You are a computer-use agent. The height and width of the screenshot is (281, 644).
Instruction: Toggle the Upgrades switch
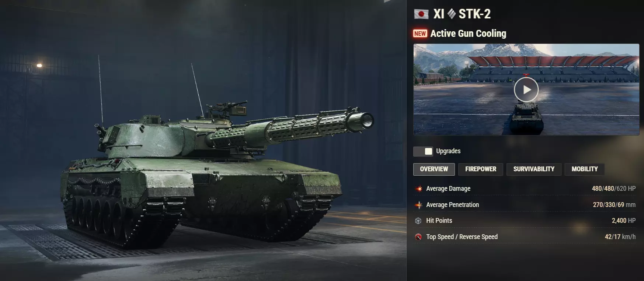(x=423, y=151)
